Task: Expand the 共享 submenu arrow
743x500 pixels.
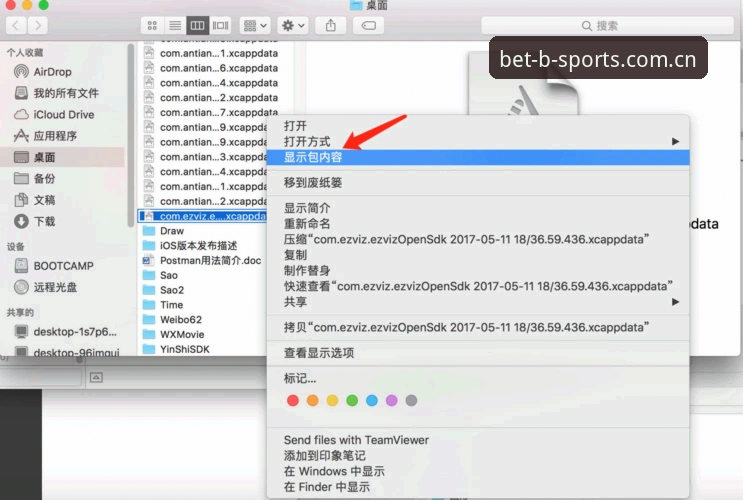Action: pos(675,302)
